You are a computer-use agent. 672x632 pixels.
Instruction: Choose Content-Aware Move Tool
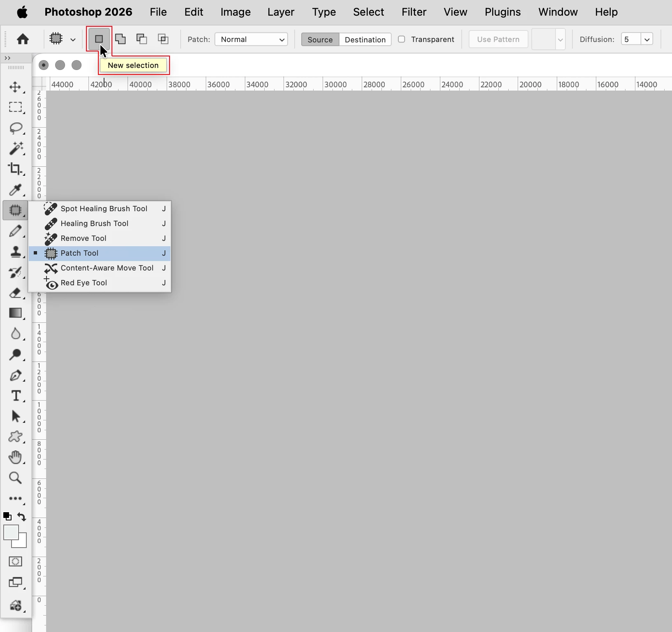100,268
